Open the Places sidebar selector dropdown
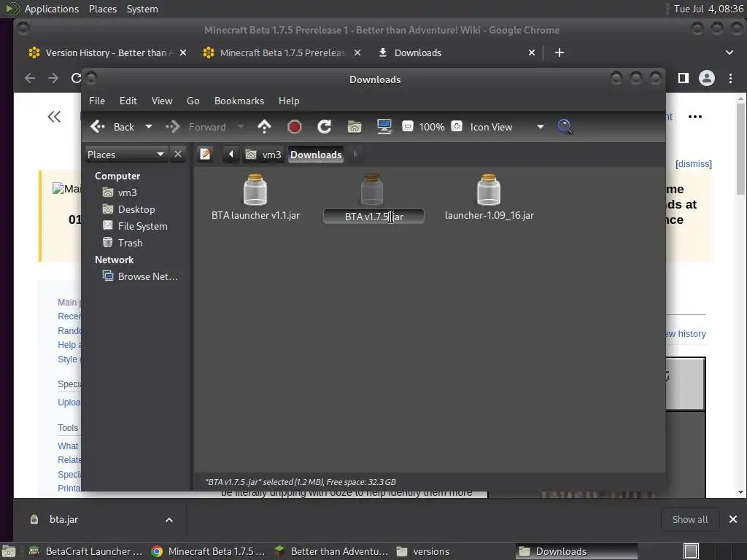This screenshot has width=747, height=560. click(x=125, y=155)
